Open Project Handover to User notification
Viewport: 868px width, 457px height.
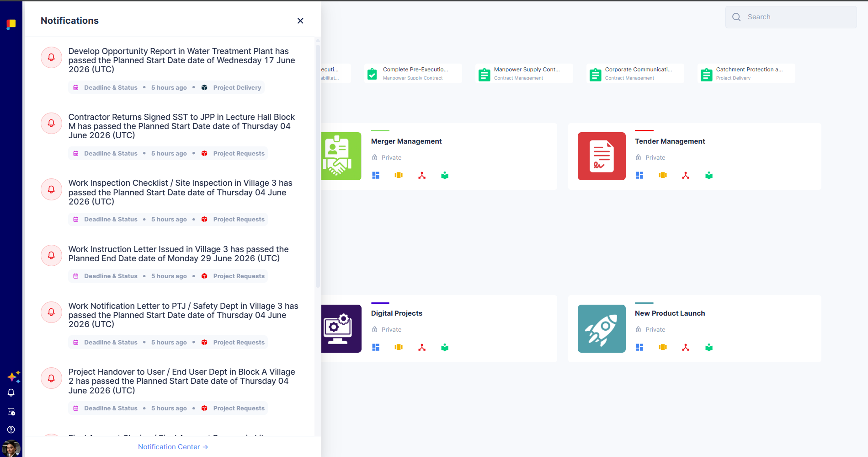182,381
